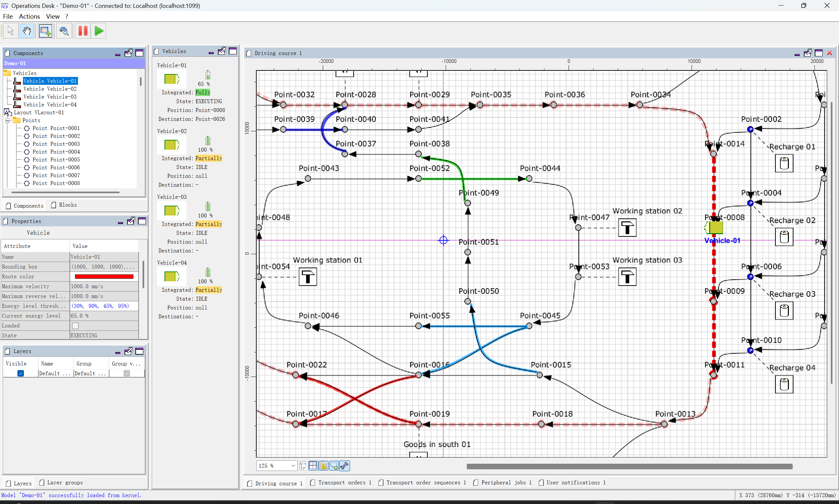Viewport: 839px width, 504px height.
Task: Collapse the Points tree folder
Action: [x=8, y=120]
